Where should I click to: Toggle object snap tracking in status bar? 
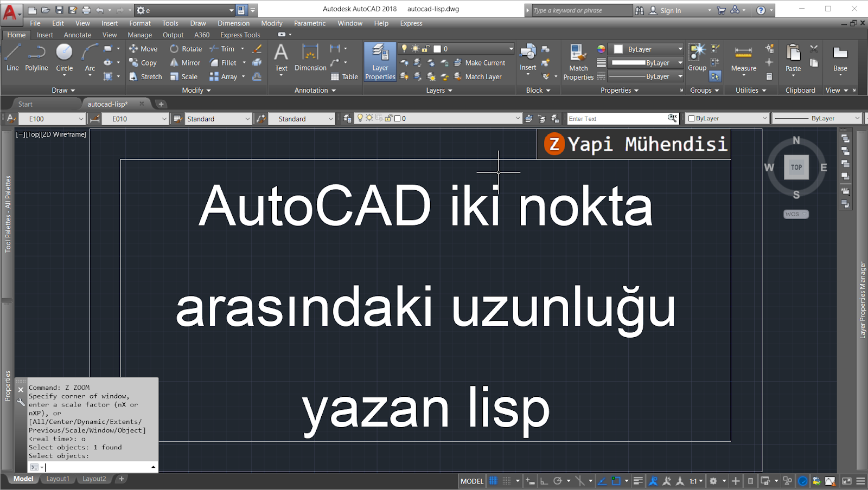tap(602, 481)
